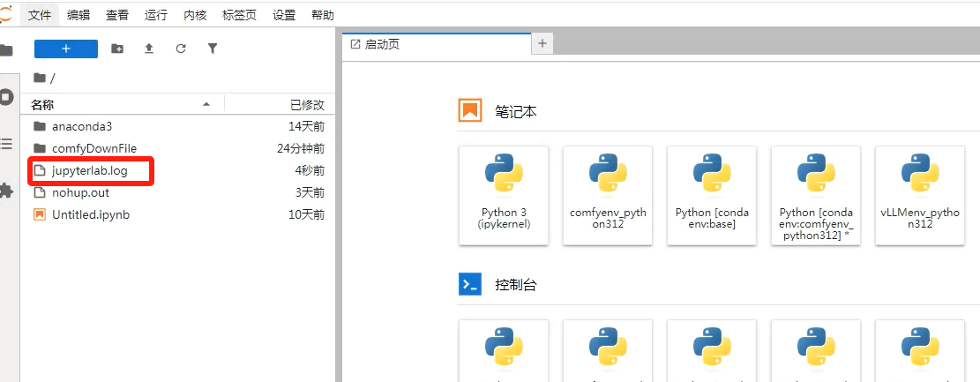This screenshot has width=980, height=382.
Task: Click the blue new launcher plus button
Action: tap(66, 49)
